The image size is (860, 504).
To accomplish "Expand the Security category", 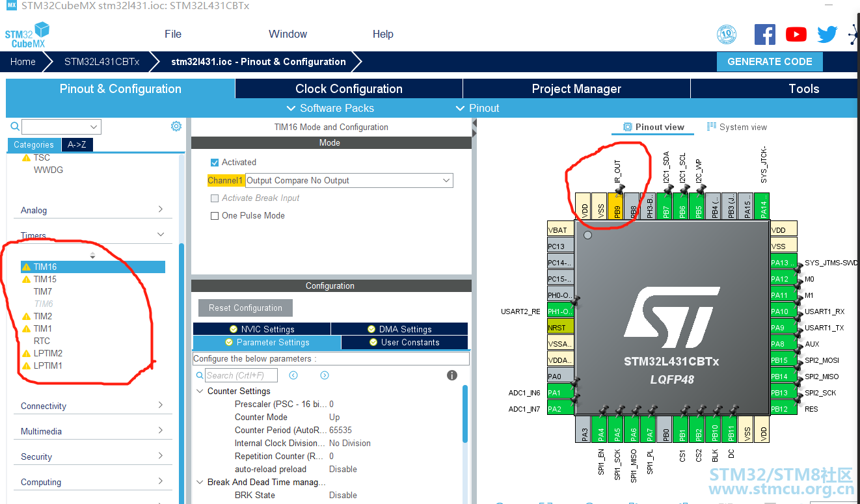I will (x=92, y=457).
